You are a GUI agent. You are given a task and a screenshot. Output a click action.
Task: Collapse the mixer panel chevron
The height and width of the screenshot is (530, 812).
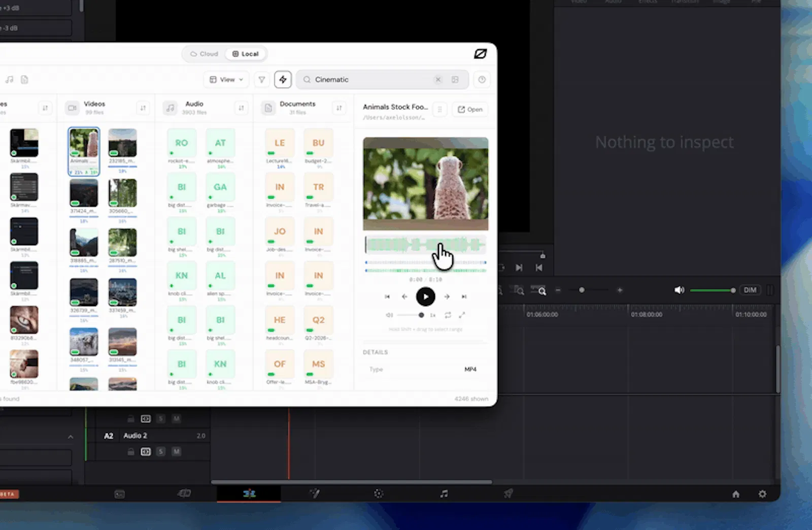pos(71,437)
